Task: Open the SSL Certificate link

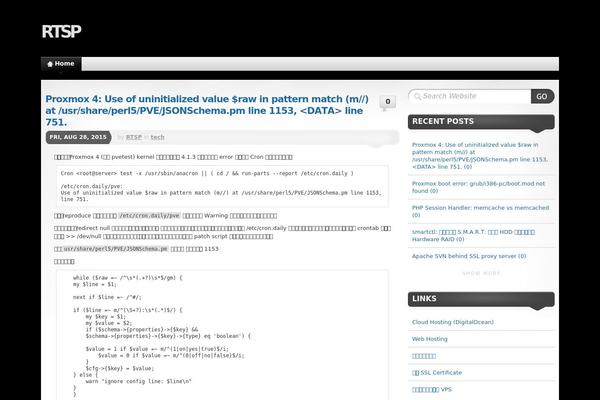Action: [x=437, y=373]
